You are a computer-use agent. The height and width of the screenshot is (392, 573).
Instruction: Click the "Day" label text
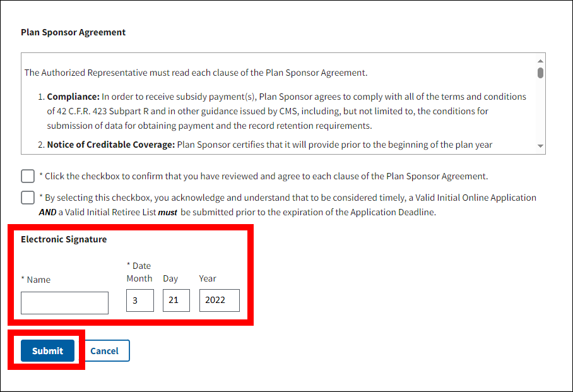pyautogui.click(x=170, y=278)
